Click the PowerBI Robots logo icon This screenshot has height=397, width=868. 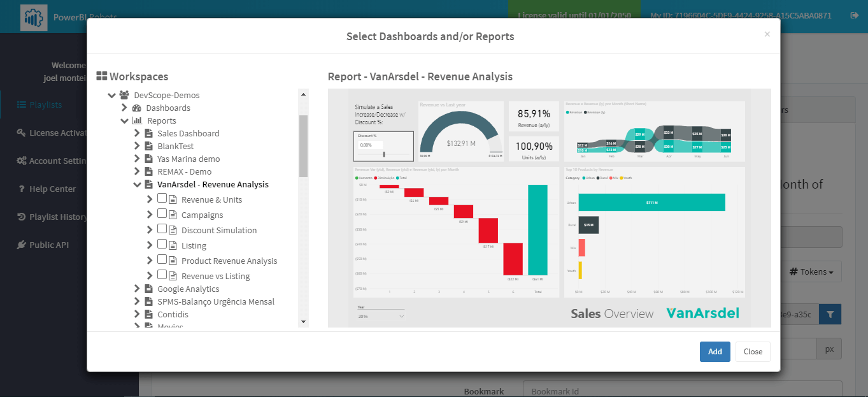33,17
